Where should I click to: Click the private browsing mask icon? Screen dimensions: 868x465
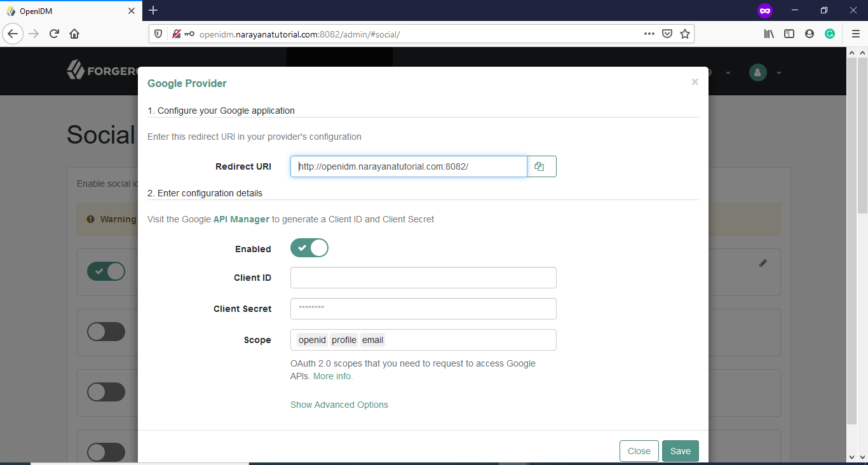pyautogui.click(x=765, y=10)
